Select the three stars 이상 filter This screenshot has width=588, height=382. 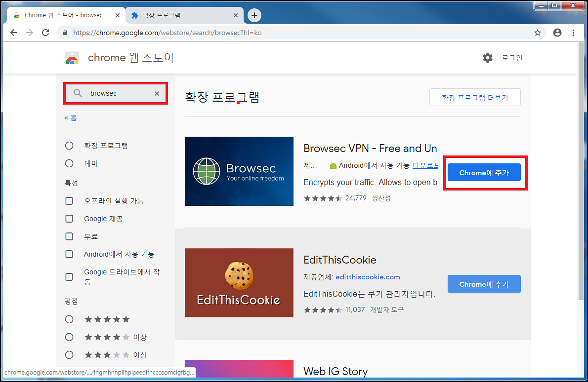point(69,355)
